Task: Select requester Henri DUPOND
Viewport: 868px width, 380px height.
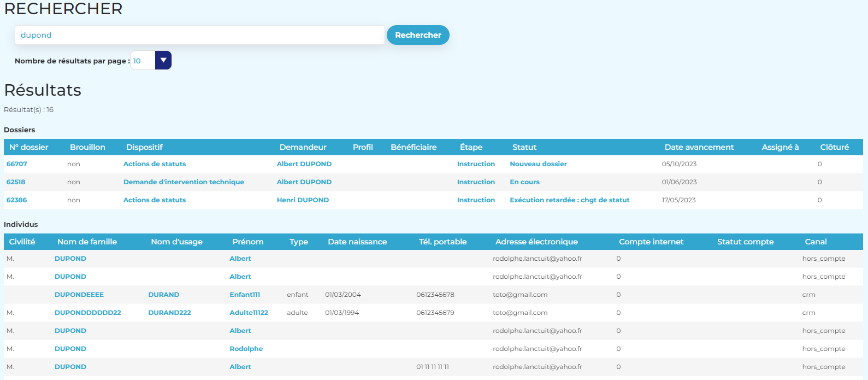Action: point(303,200)
